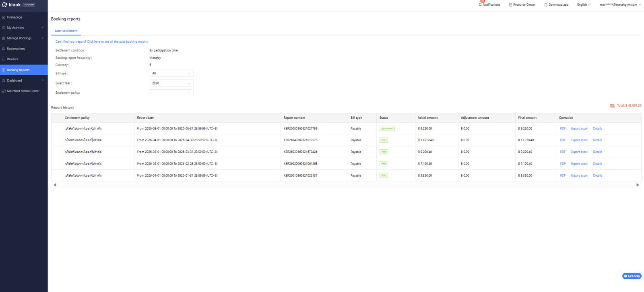644x292 pixels.
Task: Click the Dashboard pie-chart icon
Action: (x=4, y=80)
